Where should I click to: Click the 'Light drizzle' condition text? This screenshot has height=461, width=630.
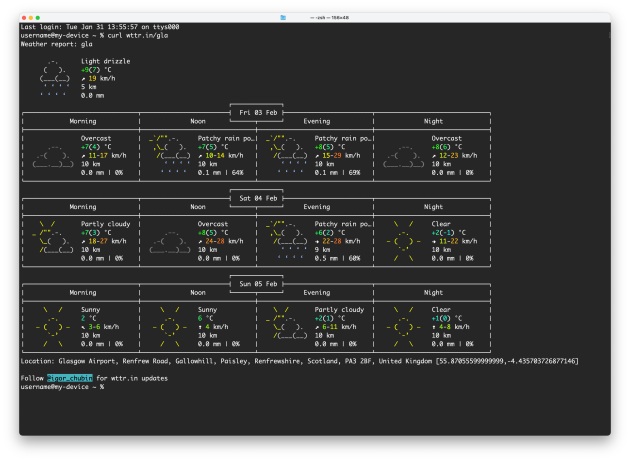pyautogui.click(x=106, y=61)
